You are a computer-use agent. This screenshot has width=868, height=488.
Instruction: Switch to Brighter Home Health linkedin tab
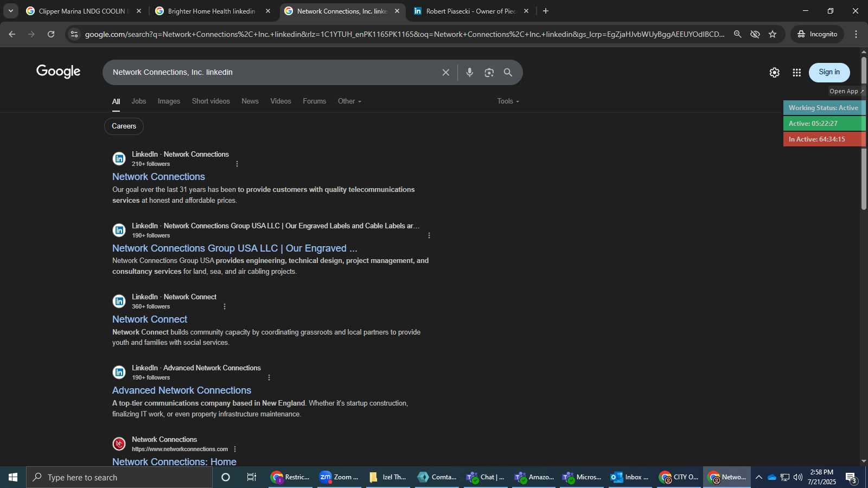pos(213,11)
